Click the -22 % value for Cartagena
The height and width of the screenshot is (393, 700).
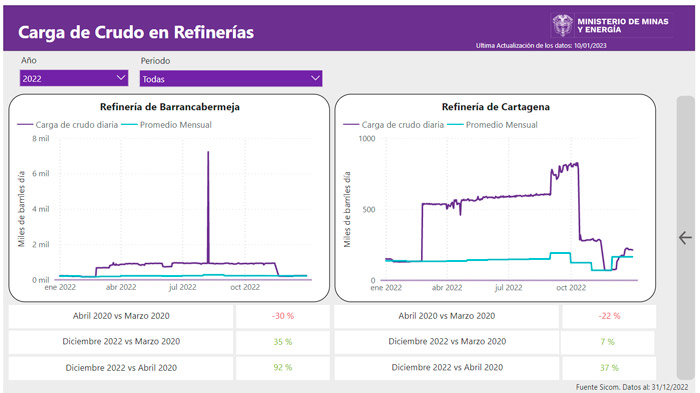(609, 316)
